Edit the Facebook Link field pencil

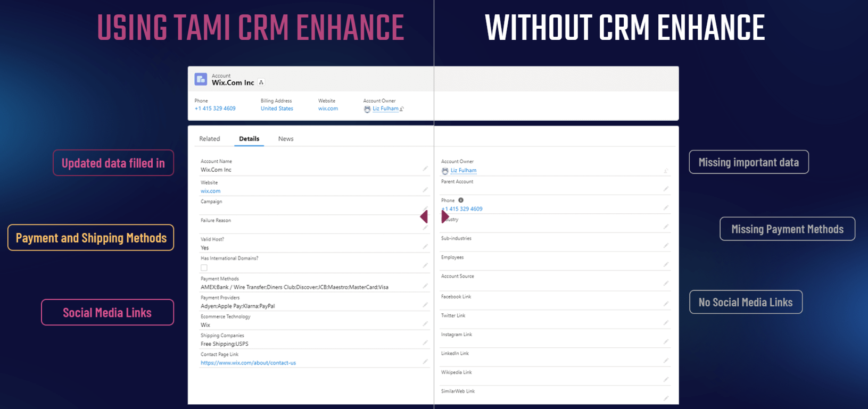click(x=666, y=304)
